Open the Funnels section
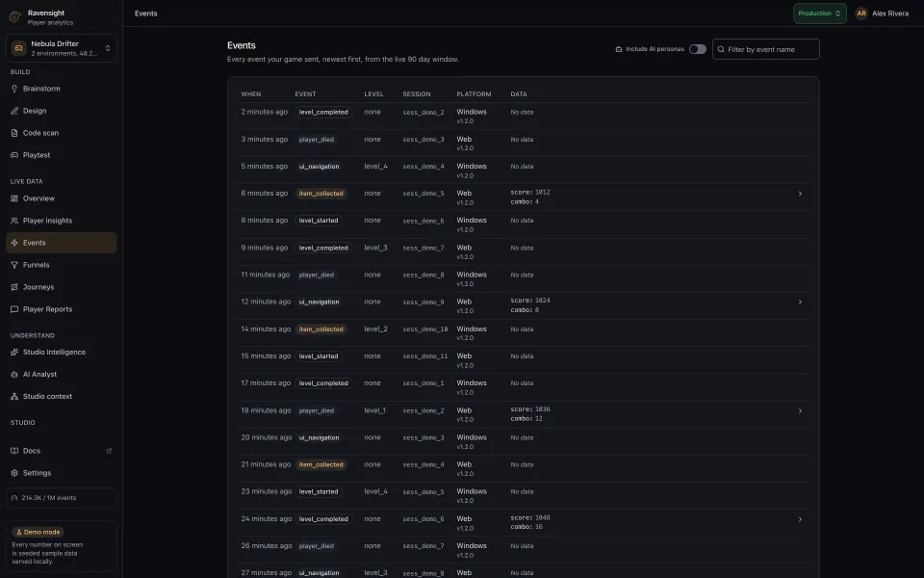Viewport: 924px width, 578px height. 62,265
